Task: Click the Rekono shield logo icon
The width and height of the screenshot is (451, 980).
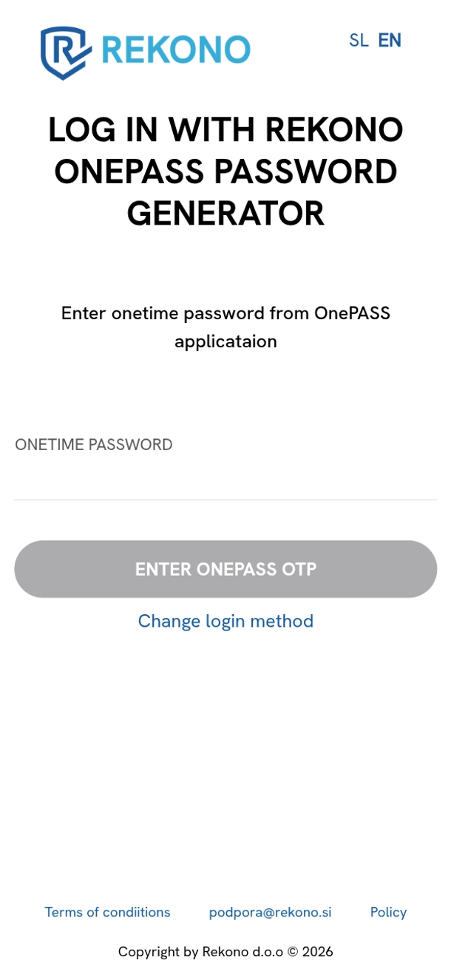Action: 65,52
